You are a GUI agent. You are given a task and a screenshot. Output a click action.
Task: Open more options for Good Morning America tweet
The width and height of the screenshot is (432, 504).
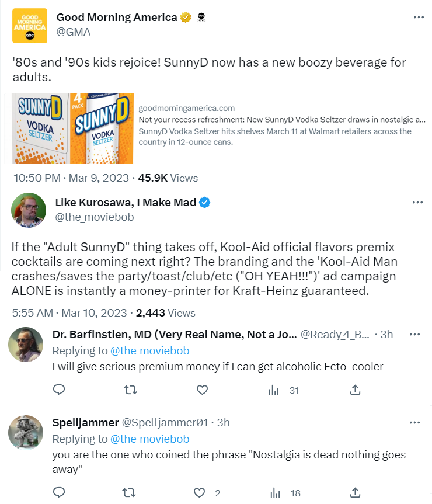[x=418, y=18]
